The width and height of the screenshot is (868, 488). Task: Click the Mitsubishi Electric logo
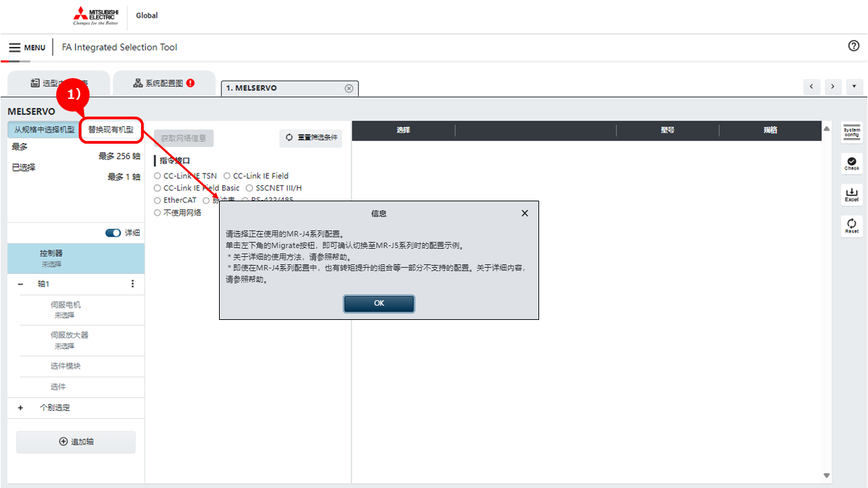click(x=96, y=16)
